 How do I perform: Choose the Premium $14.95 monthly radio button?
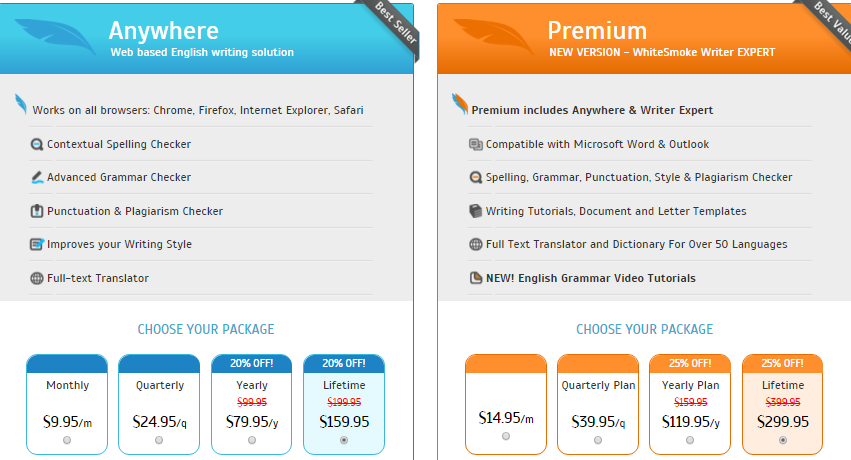pyautogui.click(x=506, y=436)
